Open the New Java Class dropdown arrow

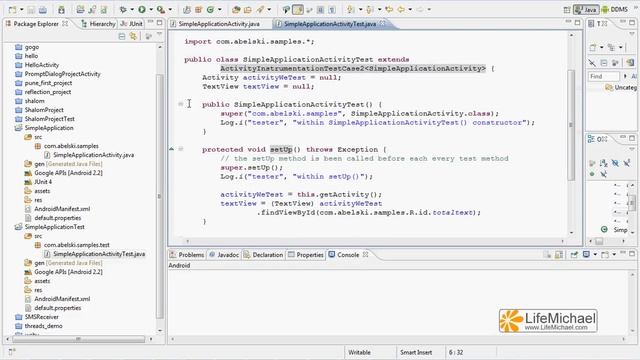220,9
